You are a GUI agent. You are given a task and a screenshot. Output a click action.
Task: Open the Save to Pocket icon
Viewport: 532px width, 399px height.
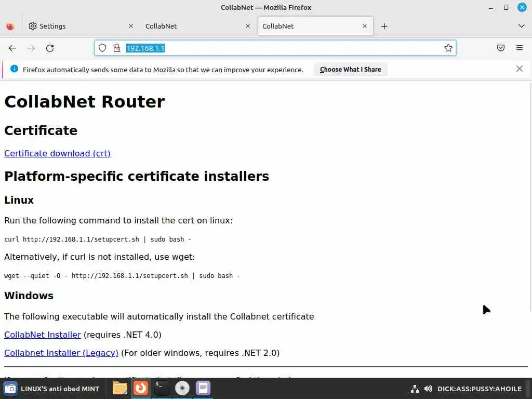tap(500, 48)
